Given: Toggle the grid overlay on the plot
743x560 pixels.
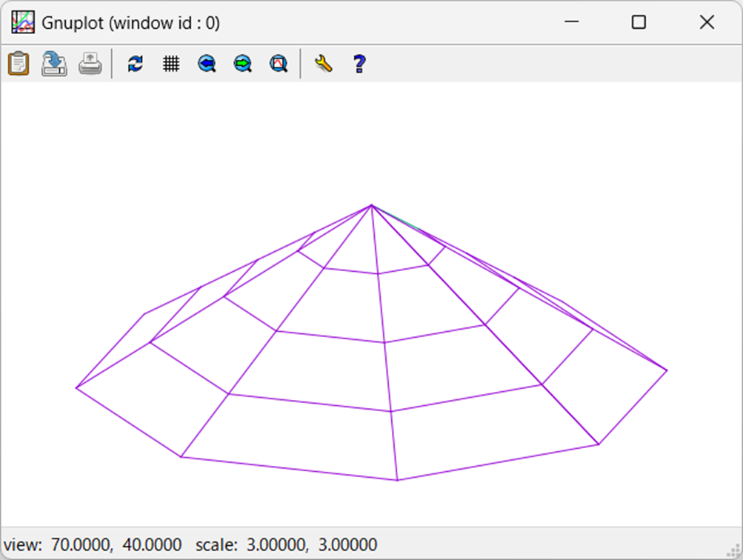Looking at the screenshot, I should tap(171, 64).
